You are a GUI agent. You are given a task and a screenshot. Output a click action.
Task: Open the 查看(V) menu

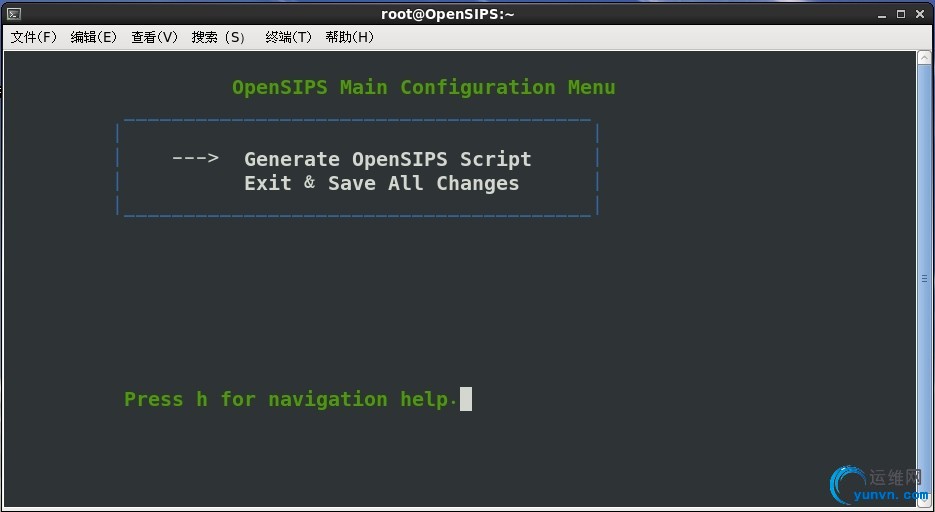(x=154, y=37)
